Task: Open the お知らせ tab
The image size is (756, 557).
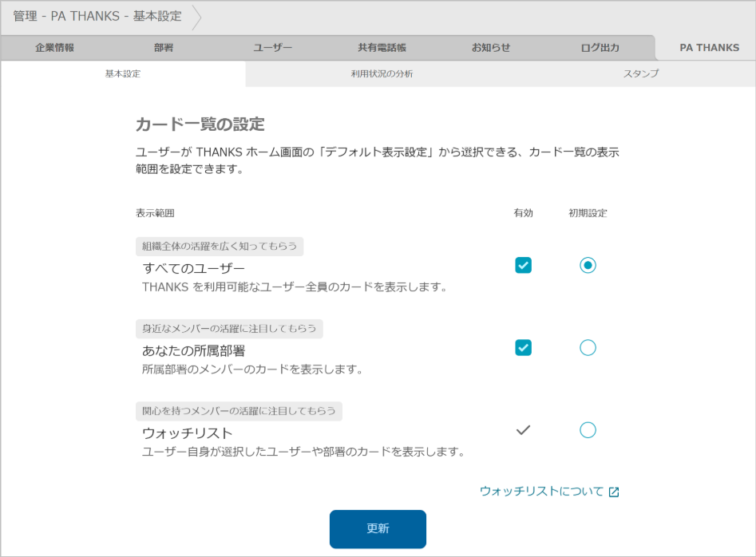Action: (491, 48)
